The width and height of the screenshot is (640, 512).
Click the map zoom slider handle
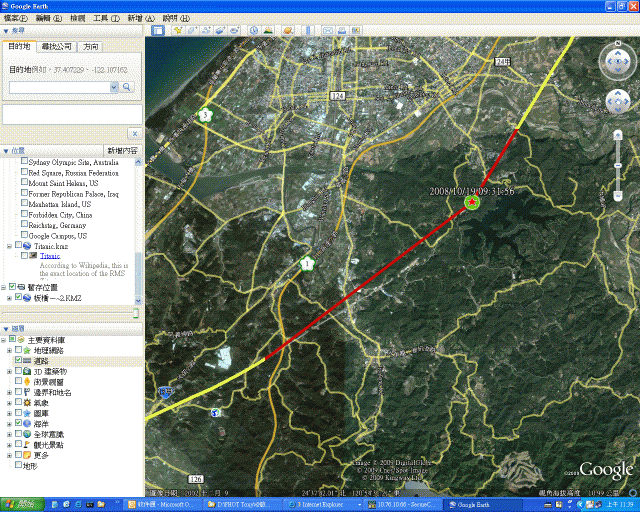coord(618,165)
